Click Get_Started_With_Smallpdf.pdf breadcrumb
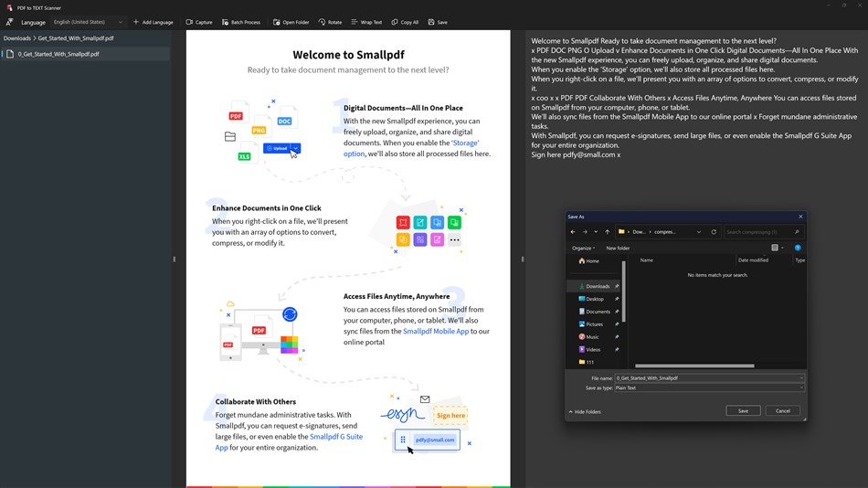Screen dimensions: 868x488 click(76, 38)
